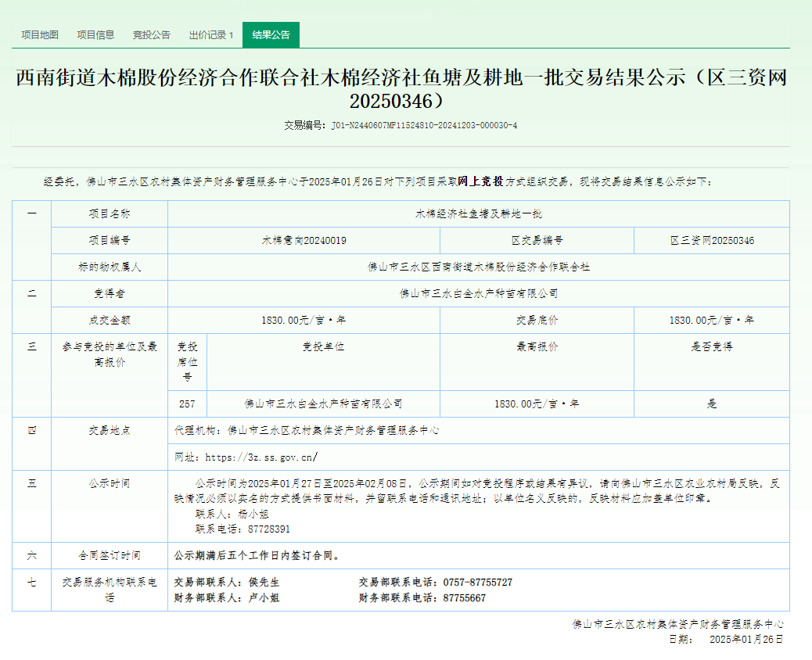
Task: Open the 竞投公告 tab
Action: point(151,34)
